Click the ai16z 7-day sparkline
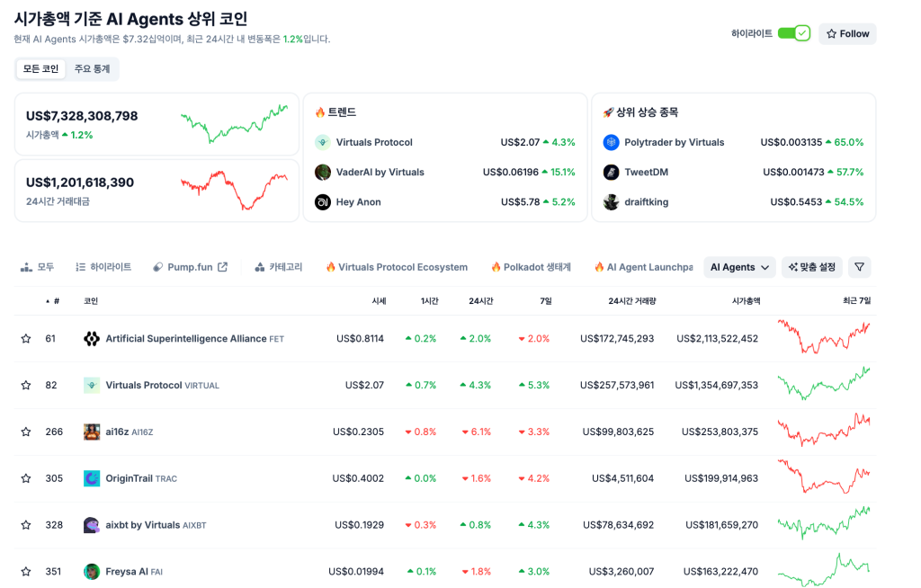 [824, 430]
